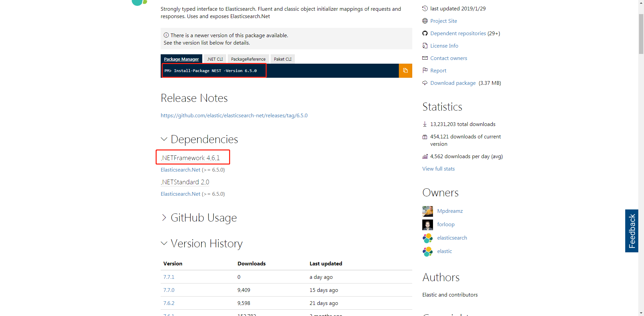Click the flag icon next to Report
This screenshot has width=644, height=316.
coord(425,70)
